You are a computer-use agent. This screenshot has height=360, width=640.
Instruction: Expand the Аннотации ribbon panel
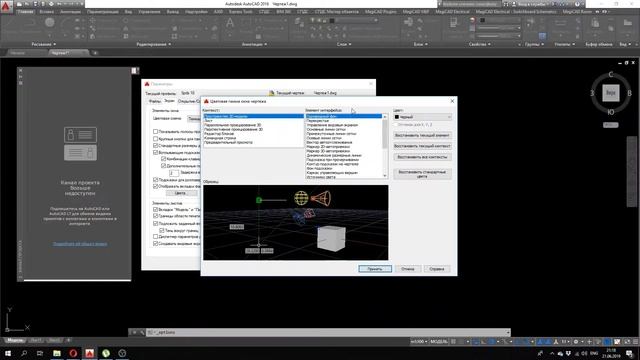click(x=255, y=44)
